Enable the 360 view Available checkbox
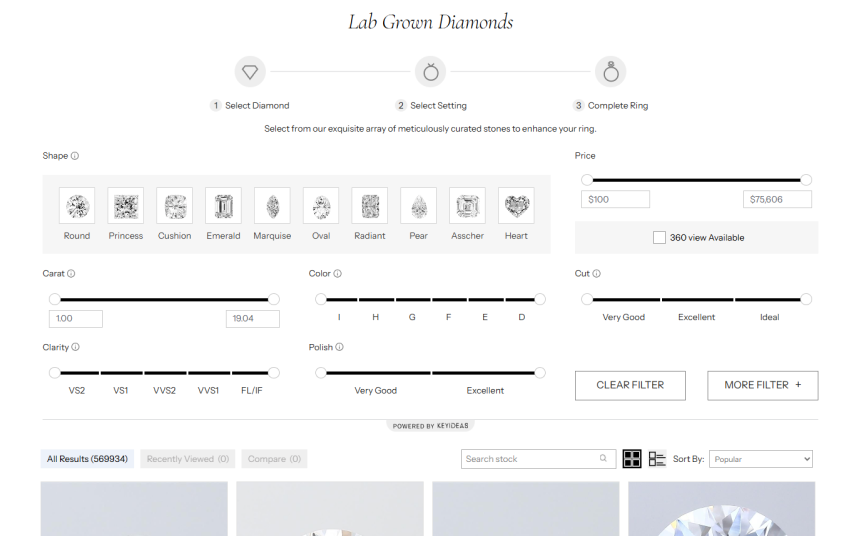852x536 pixels. click(x=659, y=238)
